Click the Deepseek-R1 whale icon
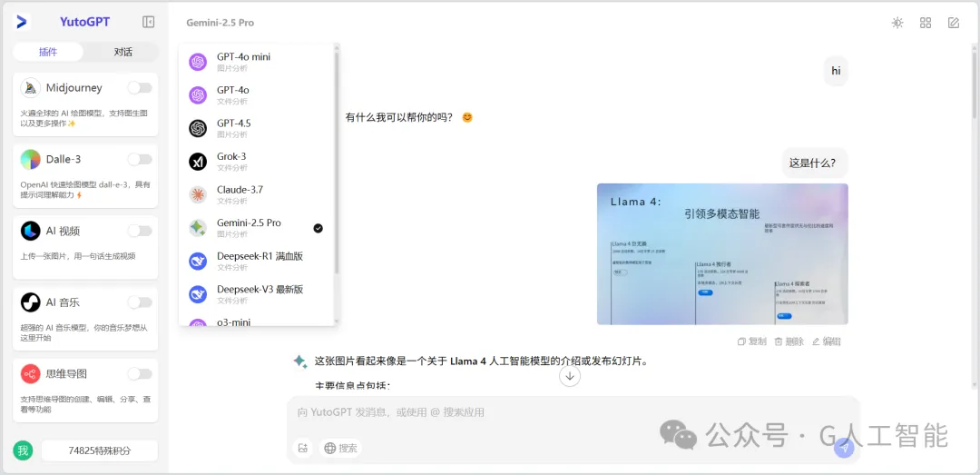This screenshot has width=980, height=475. click(x=198, y=261)
